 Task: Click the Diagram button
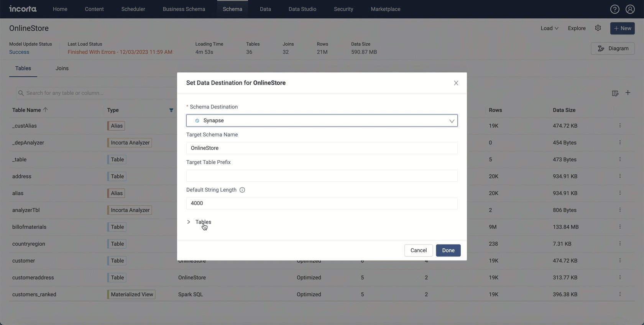(613, 48)
